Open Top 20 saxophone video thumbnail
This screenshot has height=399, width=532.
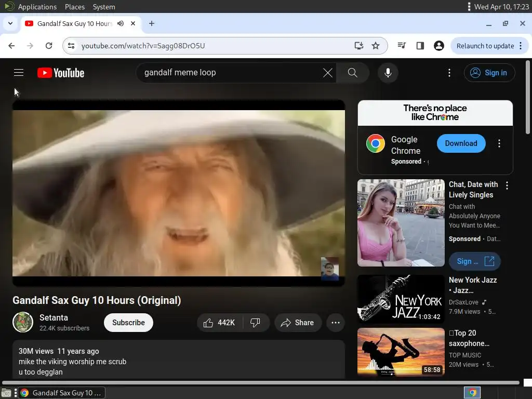(401, 352)
